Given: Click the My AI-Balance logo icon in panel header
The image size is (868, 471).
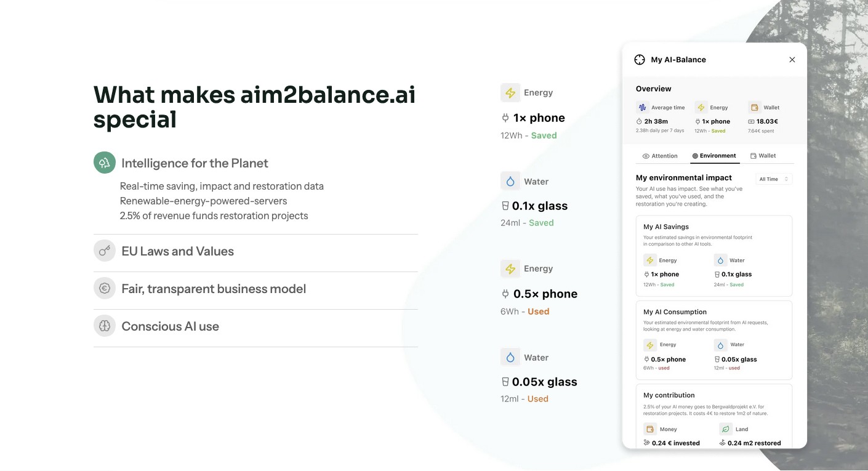Looking at the screenshot, I should [640, 60].
